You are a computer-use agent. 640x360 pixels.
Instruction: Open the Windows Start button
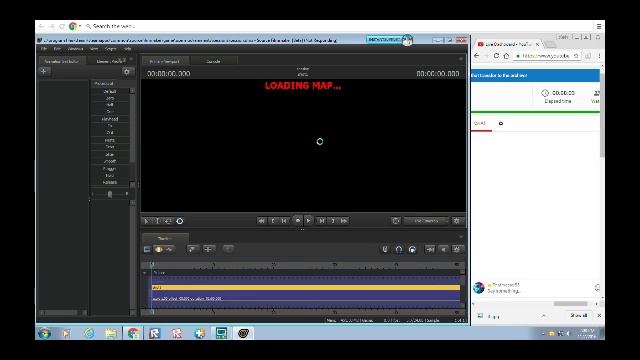pos(44,333)
